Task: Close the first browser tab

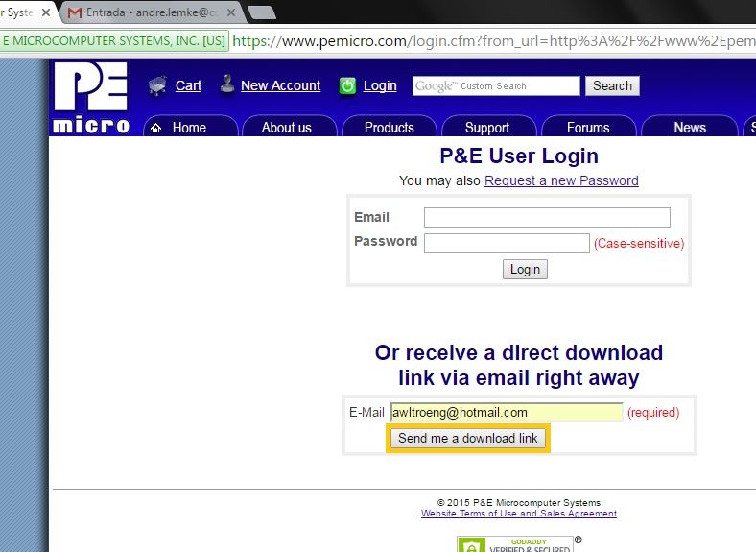Action: click(46, 12)
